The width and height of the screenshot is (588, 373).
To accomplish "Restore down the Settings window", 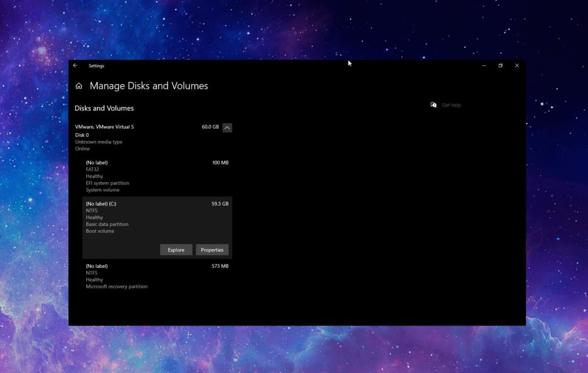I will click(500, 65).
